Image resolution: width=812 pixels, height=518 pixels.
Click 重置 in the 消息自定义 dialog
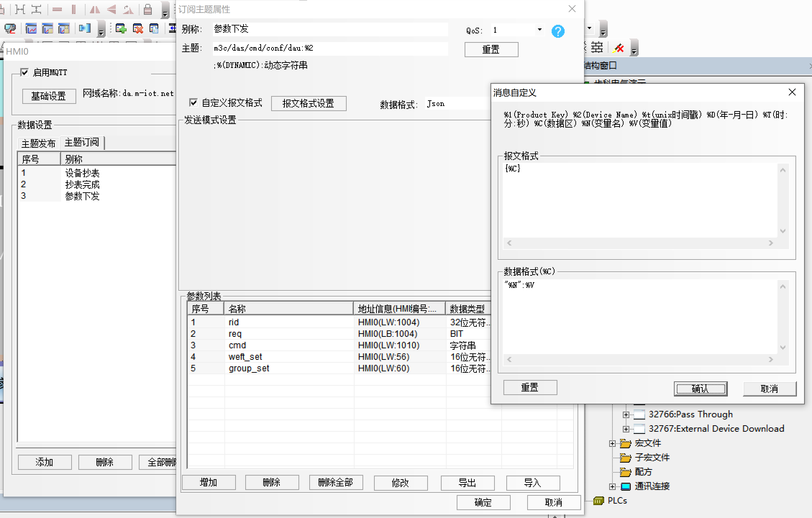pyautogui.click(x=530, y=388)
